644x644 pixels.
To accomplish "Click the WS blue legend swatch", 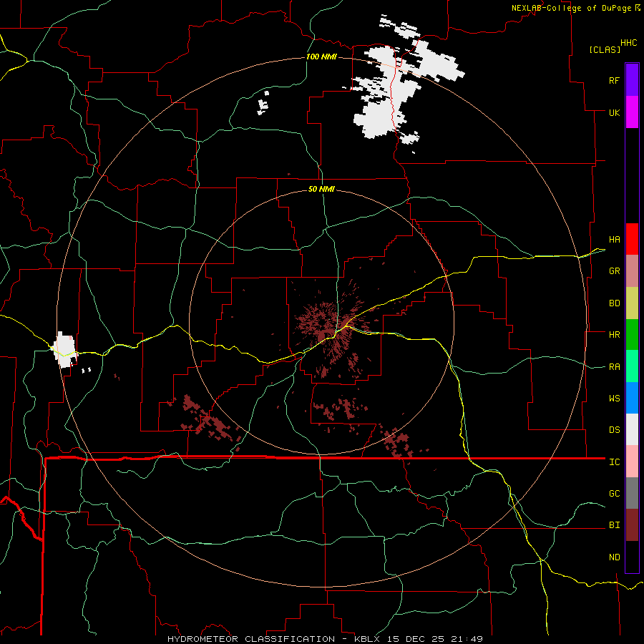I will 632,398.
